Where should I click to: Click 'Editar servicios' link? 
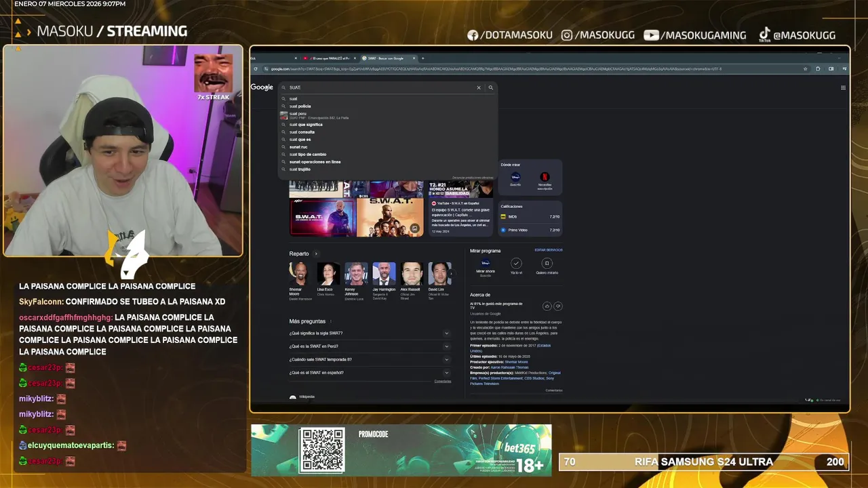549,250
